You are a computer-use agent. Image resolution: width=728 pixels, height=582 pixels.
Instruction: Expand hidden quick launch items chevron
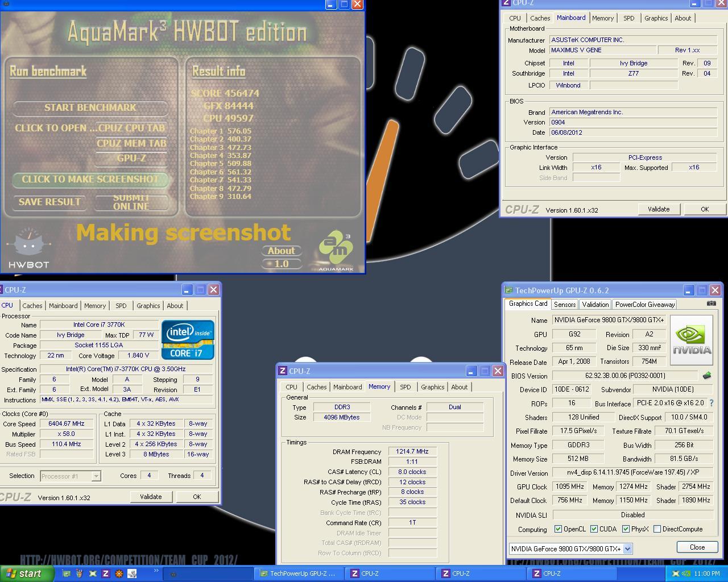[x=156, y=571]
